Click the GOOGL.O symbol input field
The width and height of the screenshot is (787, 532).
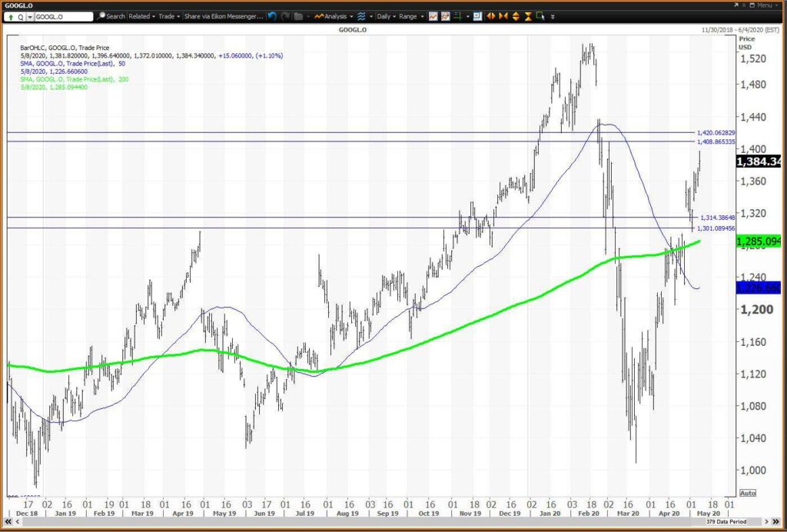click(x=64, y=17)
